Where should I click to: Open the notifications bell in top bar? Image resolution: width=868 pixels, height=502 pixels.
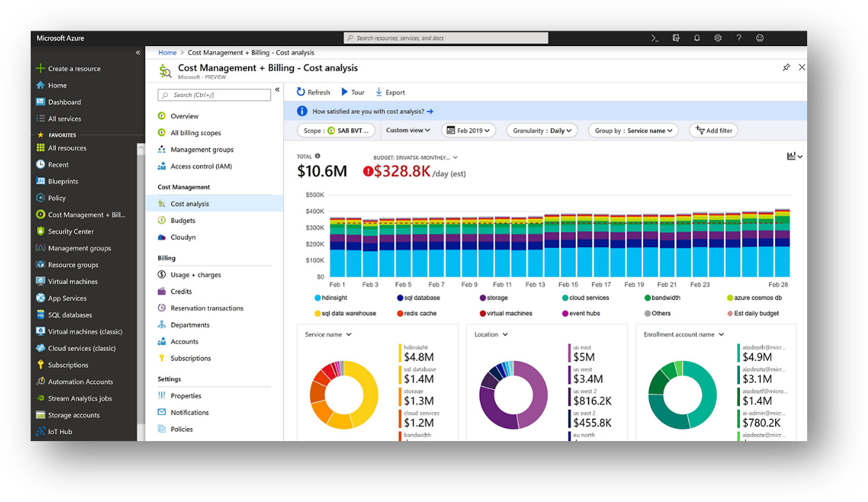[696, 38]
